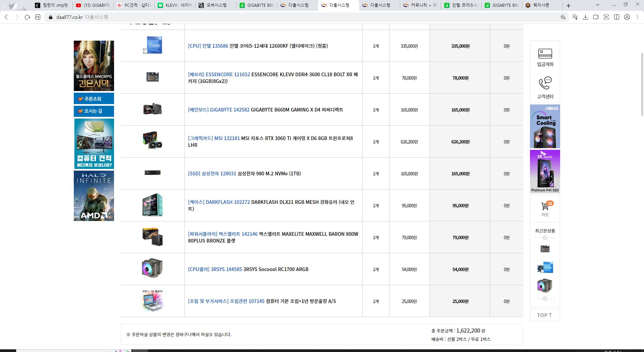The height and width of the screenshot is (352, 644).
Task: Open GIGABYTE B660M GAMING X D4 link
Action: 266,110
